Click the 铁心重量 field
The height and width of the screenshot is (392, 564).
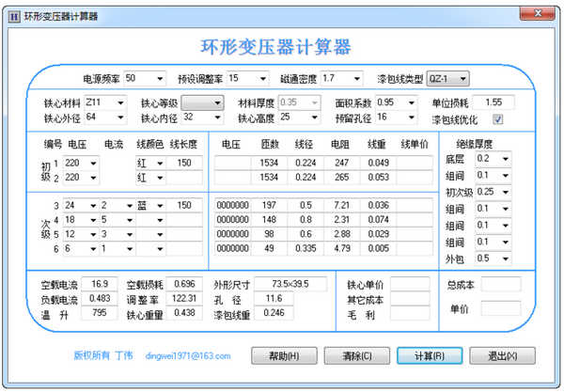coord(184,313)
